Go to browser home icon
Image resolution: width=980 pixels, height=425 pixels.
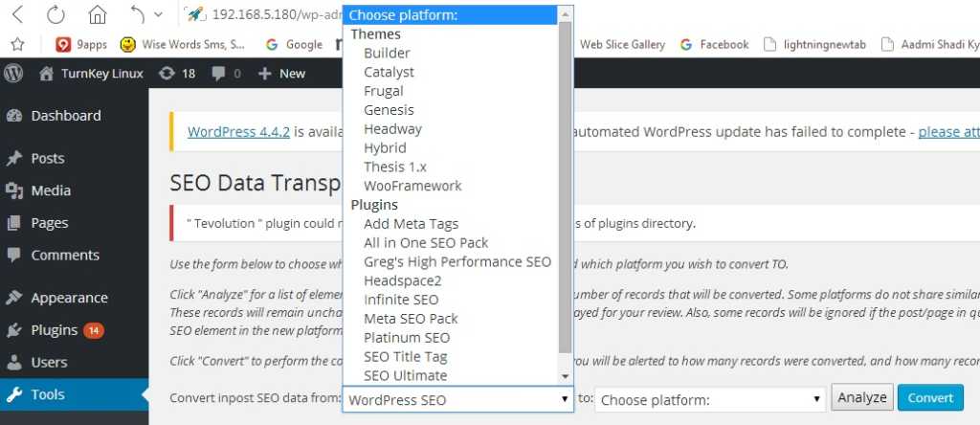click(98, 14)
